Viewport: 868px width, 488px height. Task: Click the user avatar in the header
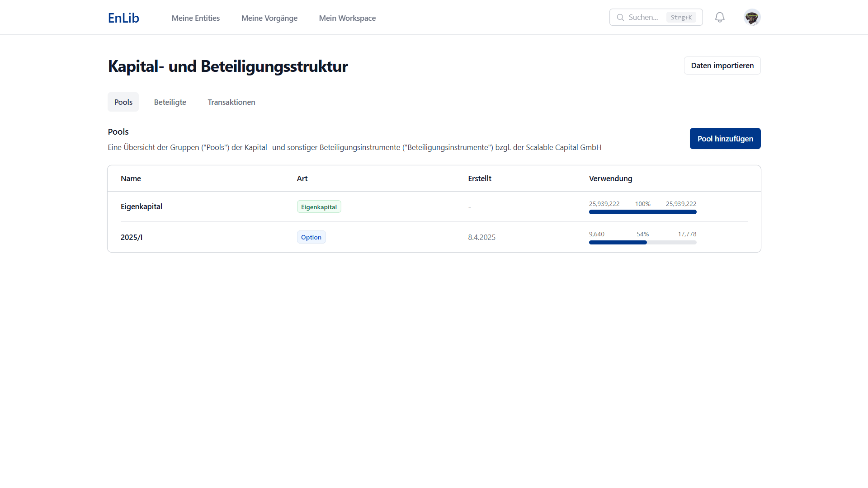(752, 17)
